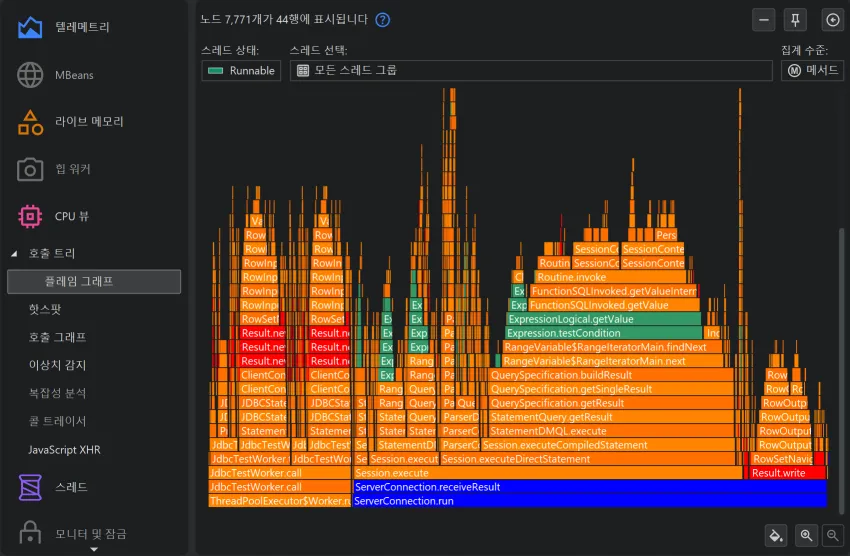Click the 텔레메트리 label
Image resolution: width=850 pixels, height=556 pixels.
point(82,27)
